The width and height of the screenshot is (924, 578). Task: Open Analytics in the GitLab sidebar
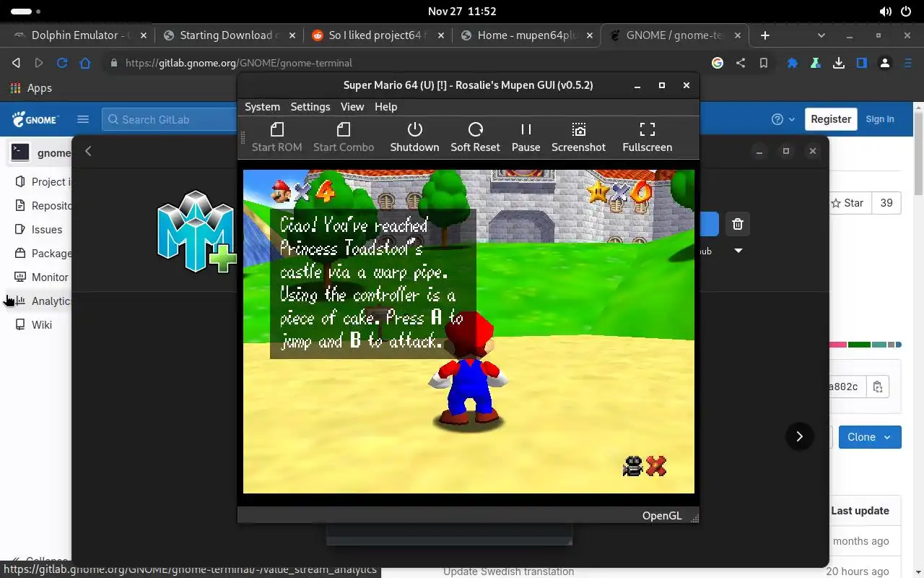pyautogui.click(x=43, y=301)
